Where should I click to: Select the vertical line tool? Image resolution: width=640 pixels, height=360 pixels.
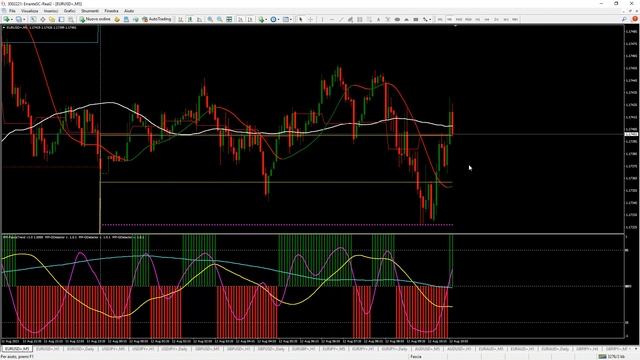[322, 19]
